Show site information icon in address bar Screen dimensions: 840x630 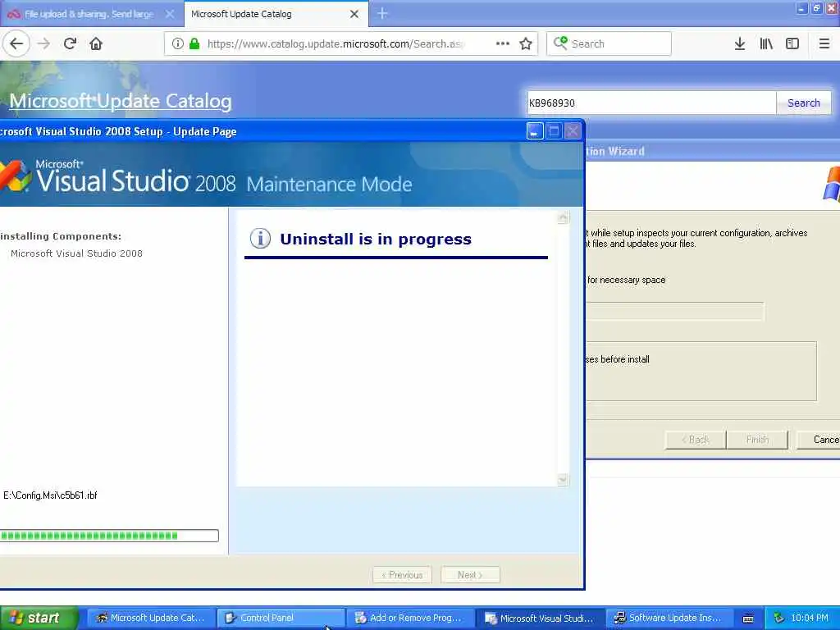click(178, 43)
